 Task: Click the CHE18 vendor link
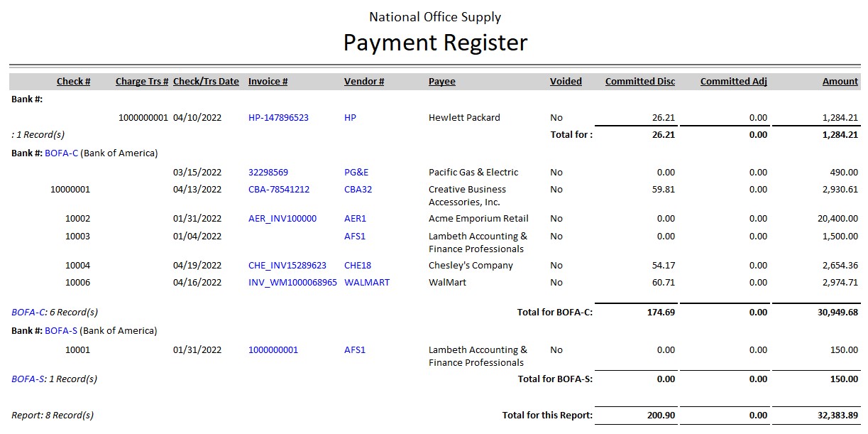[357, 266]
